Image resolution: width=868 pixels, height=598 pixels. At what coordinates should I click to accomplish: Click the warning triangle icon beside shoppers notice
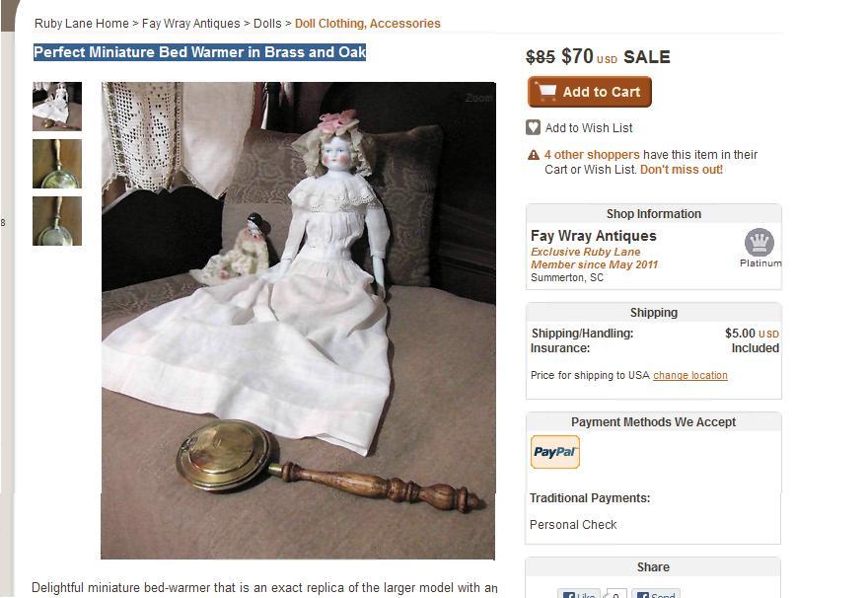click(x=534, y=155)
